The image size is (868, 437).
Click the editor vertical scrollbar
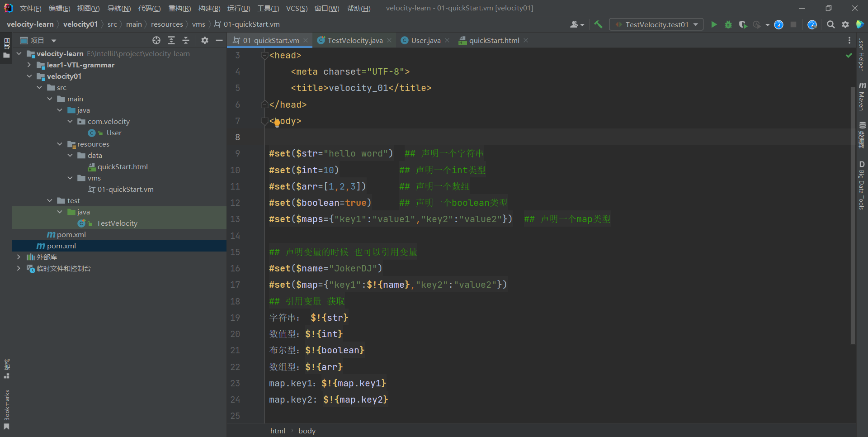pyautogui.click(x=853, y=215)
